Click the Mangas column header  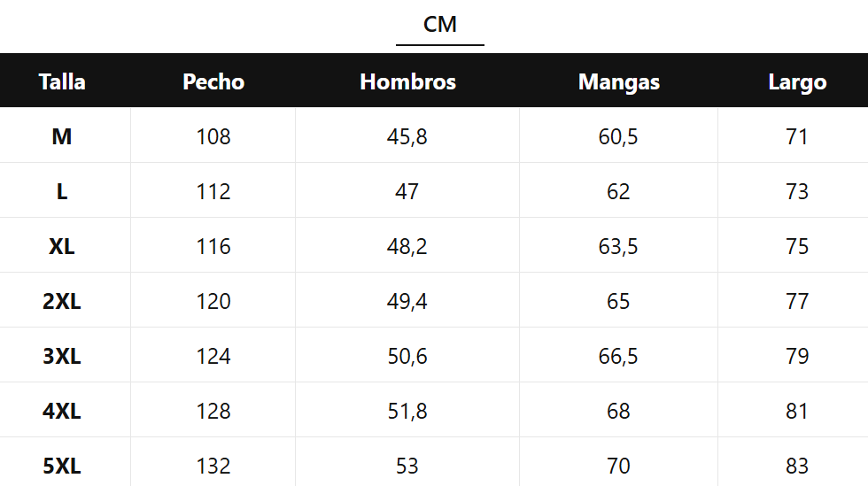click(x=619, y=82)
